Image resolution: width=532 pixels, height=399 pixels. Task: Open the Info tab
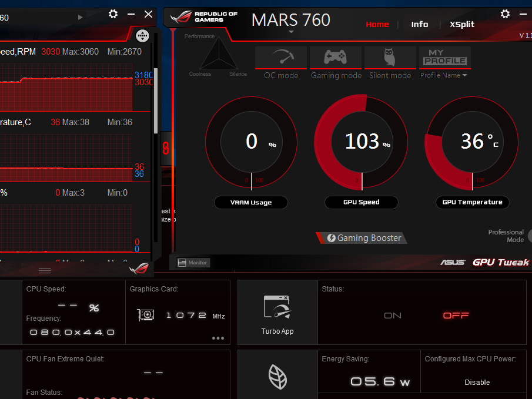click(420, 25)
